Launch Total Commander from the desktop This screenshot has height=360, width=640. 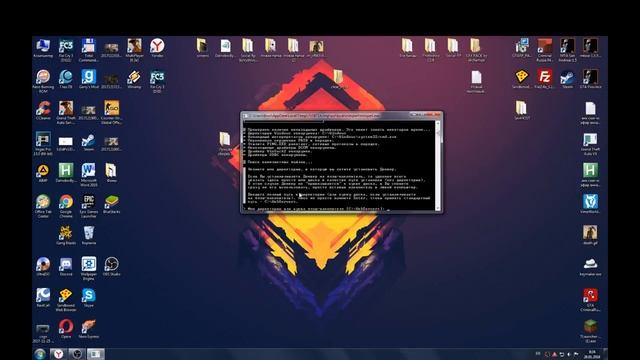[89, 50]
